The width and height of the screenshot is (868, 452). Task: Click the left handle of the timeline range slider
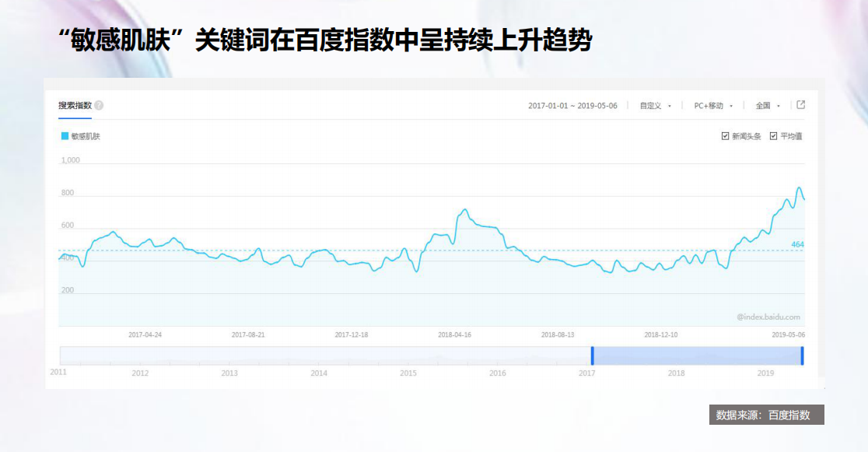(593, 356)
